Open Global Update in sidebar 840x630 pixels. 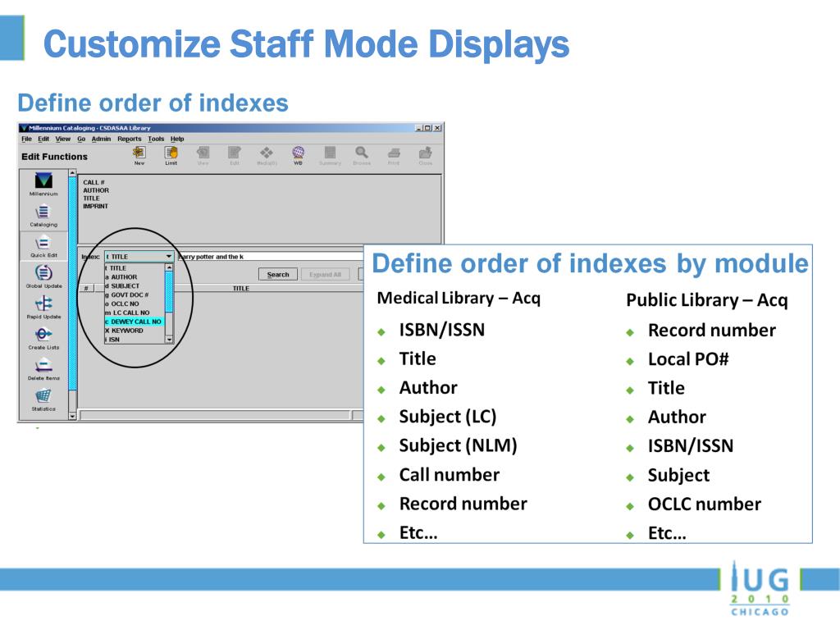click(43, 277)
